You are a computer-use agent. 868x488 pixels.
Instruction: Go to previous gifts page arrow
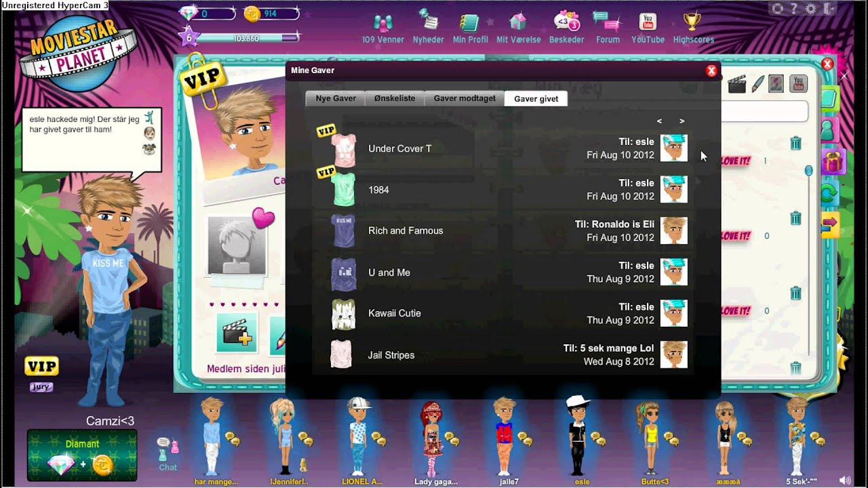(x=659, y=121)
